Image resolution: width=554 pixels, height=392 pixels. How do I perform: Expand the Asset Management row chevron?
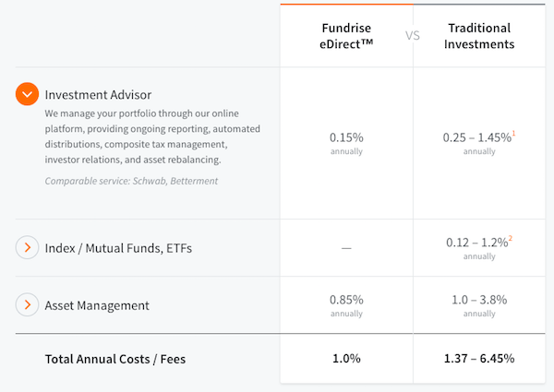[x=28, y=304]
